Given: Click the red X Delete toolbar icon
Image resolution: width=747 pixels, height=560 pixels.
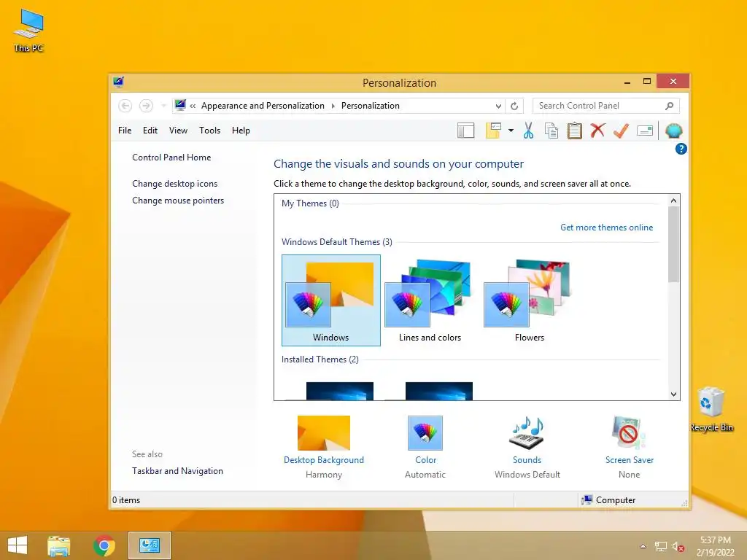Looking at the screenshot, I should 597,131.
